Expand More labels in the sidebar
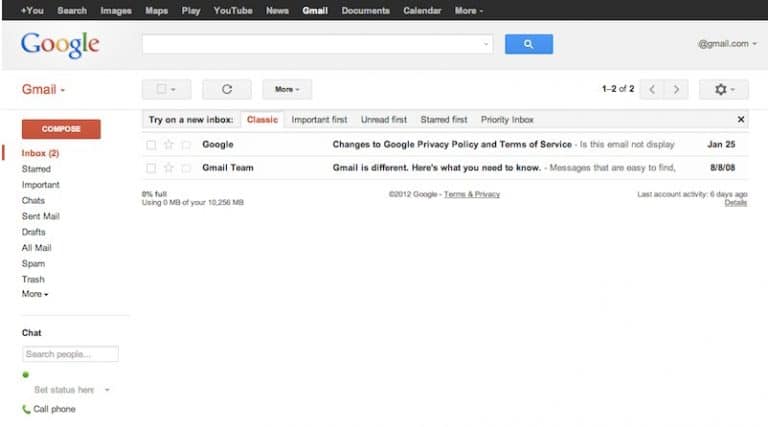The width and height of the screenshot is (768, 427). 35,294
